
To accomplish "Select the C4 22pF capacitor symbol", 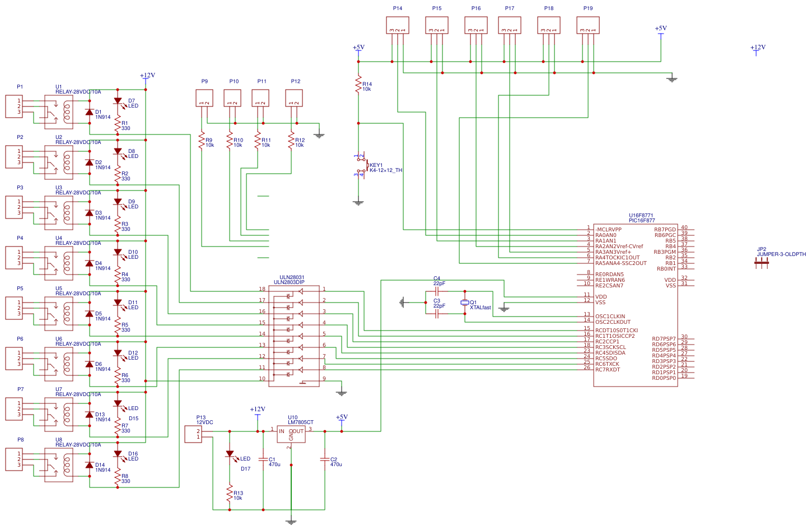I will coord(437,291).
